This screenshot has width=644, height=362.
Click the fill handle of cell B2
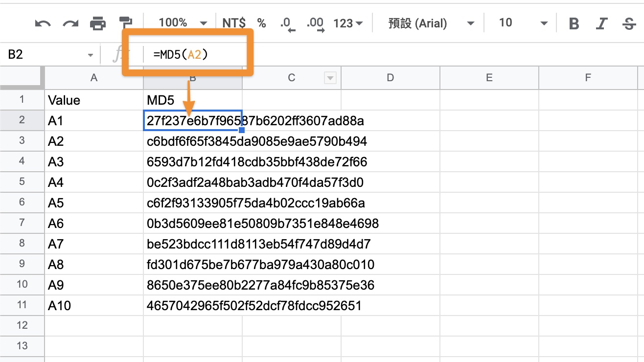tap(242, 131)
